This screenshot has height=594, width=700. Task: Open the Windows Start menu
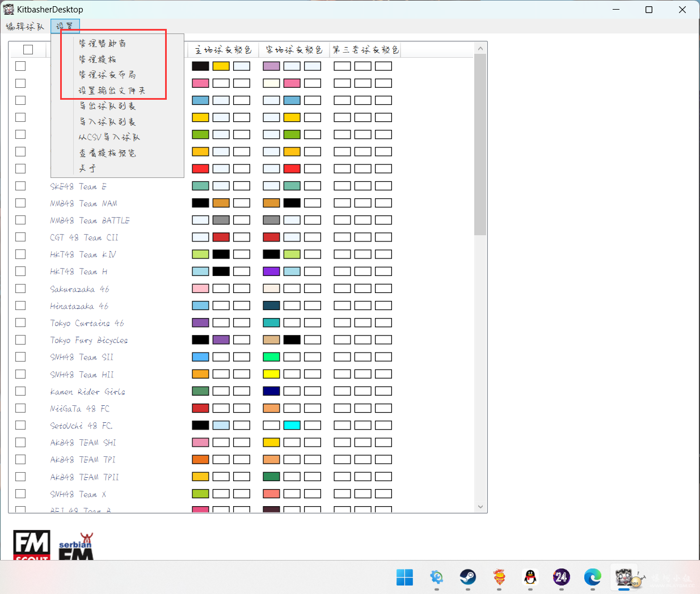click(404, 577)
